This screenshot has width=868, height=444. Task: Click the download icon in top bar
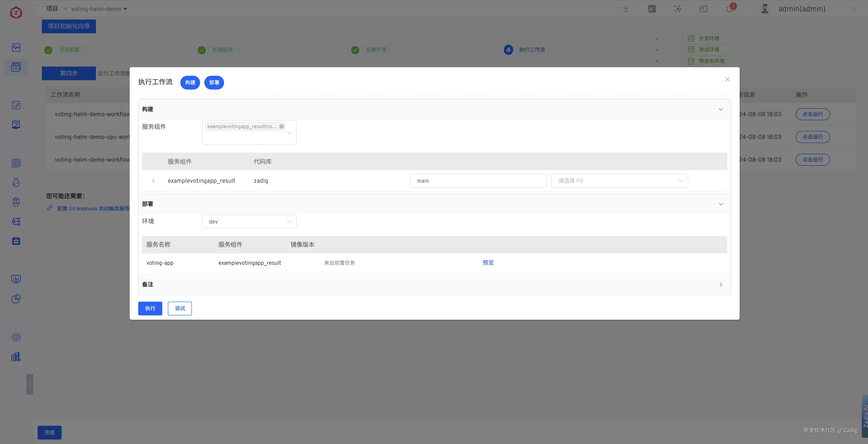click(x=626, y=9)
